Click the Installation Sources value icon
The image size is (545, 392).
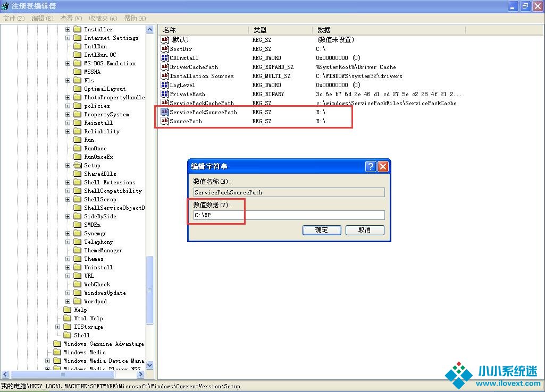click(x=165, y=76)
